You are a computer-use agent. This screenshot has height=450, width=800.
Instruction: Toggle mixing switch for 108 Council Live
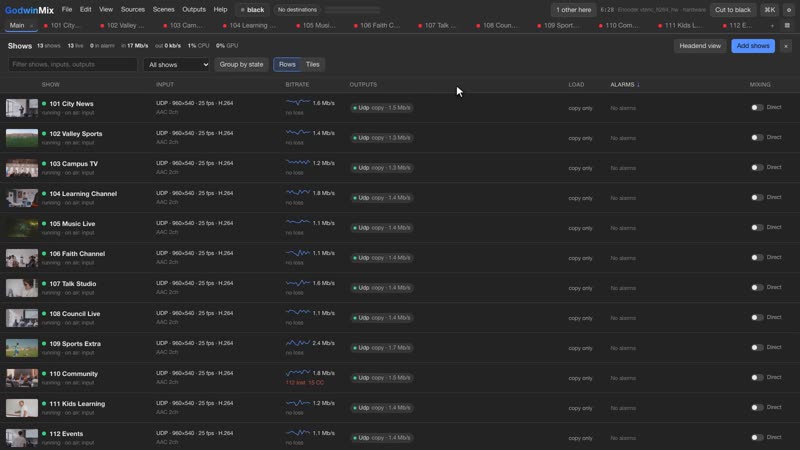click(757, 317)
